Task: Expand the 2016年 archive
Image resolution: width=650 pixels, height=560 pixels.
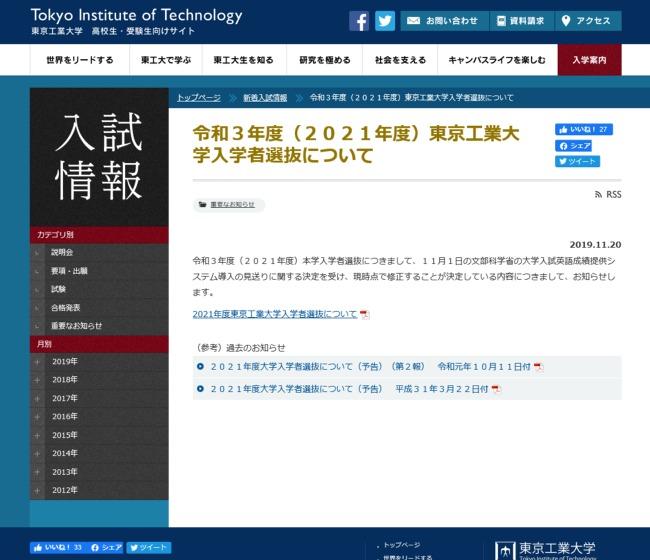Action: (x=99, y=417)
